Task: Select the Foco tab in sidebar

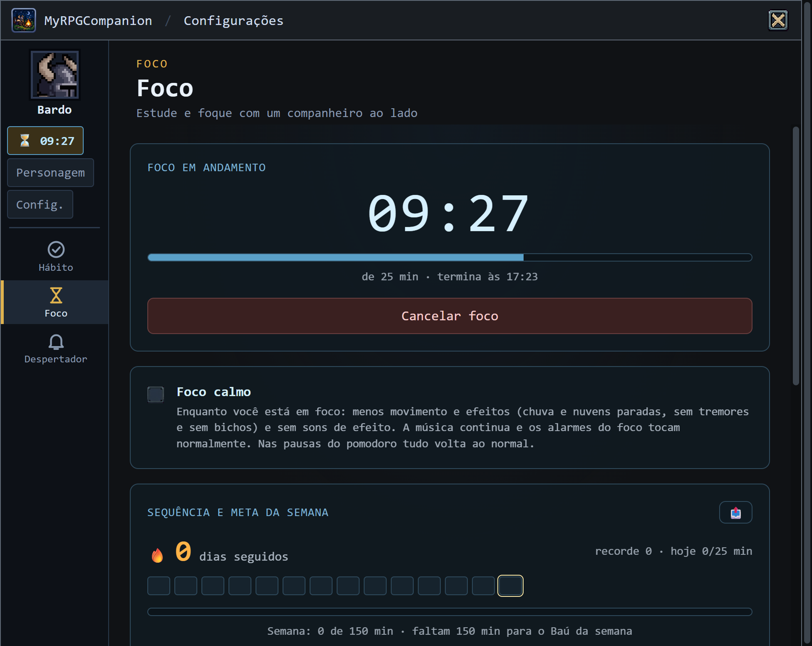Action: pos(56,302)
